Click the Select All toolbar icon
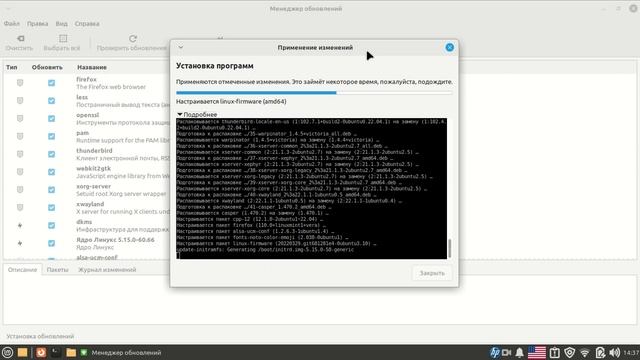This screenshot has width=640, height=360. [x=63, y=38]
